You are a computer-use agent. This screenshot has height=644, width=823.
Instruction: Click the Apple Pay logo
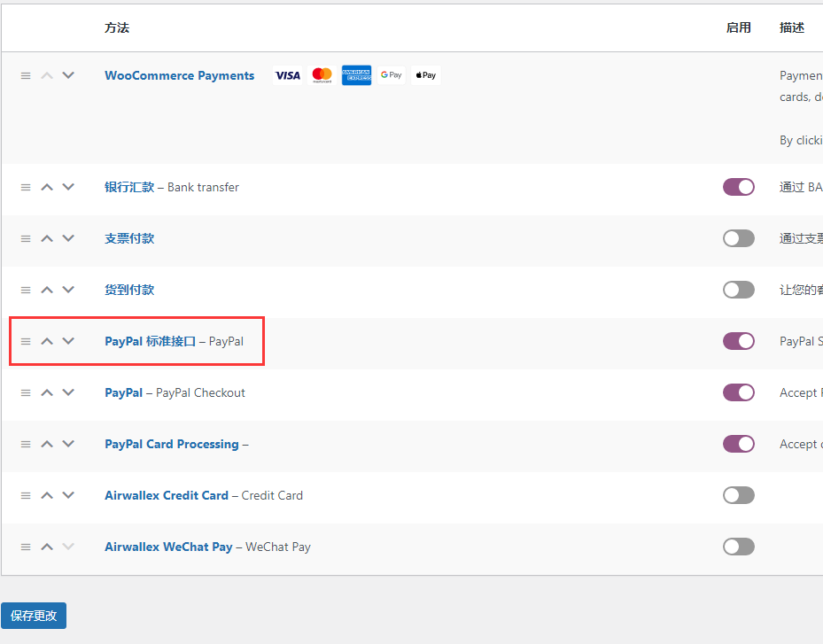click(x=425, y=75)
